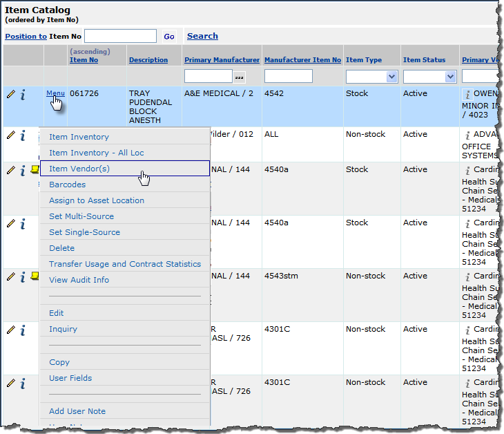Open the info icon for item 061726
This screenshot has width=504, height=434.
[x=22, y=95]
